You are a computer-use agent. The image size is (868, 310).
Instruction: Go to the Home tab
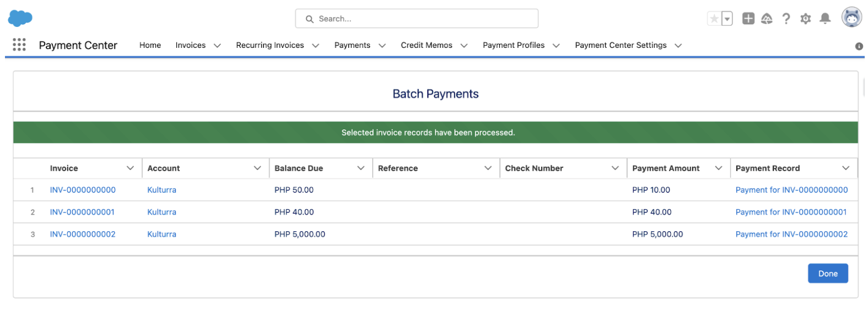150,45
